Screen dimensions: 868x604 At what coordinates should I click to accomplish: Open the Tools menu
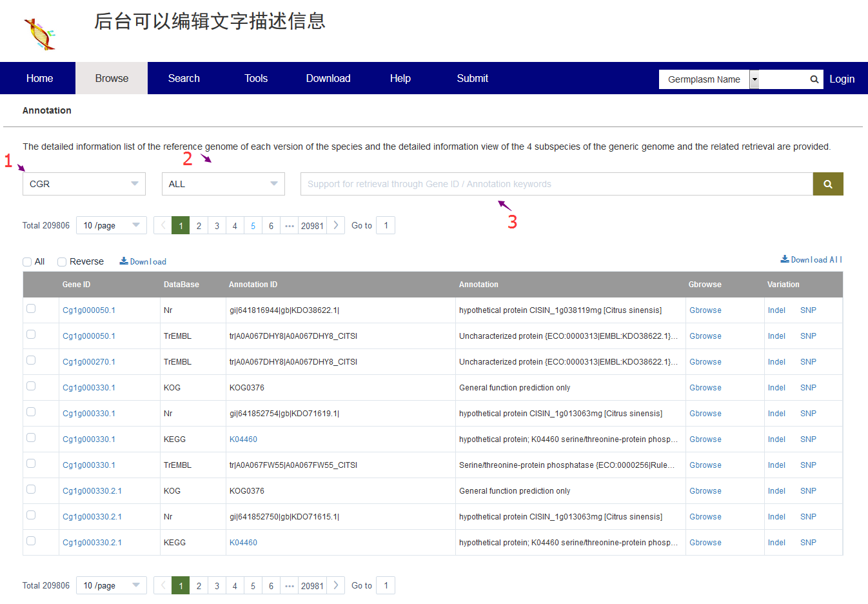click(x=256, y=78)
